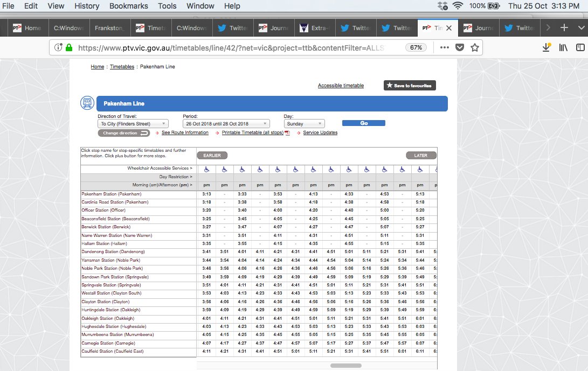Open a new tab with plus icon
The height and width of the screenshot is (371, 588).
(564, 28)
